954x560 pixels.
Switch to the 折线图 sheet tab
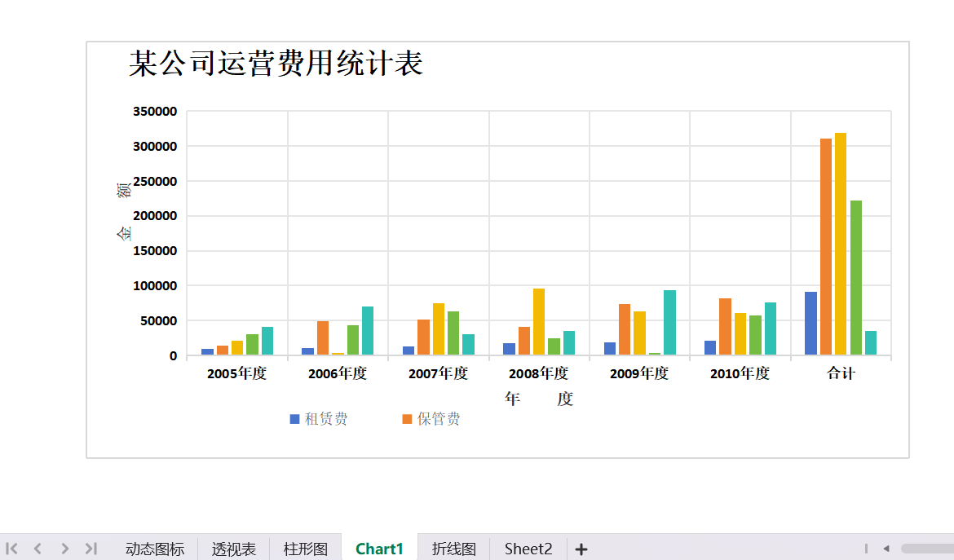coord(454,549)
